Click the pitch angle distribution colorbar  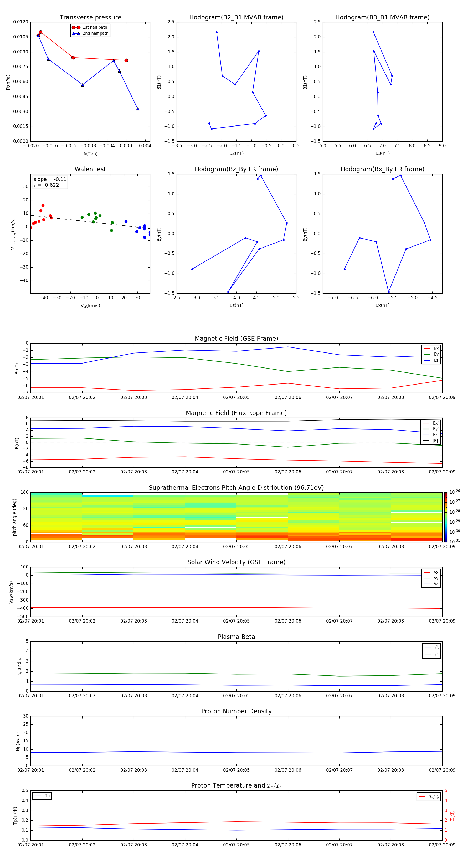(x=446, y=517)
